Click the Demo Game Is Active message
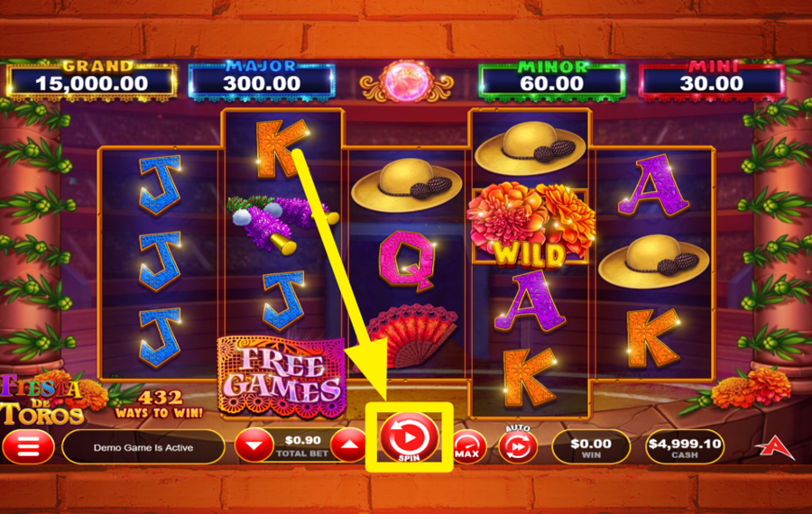 click(143, 447)
